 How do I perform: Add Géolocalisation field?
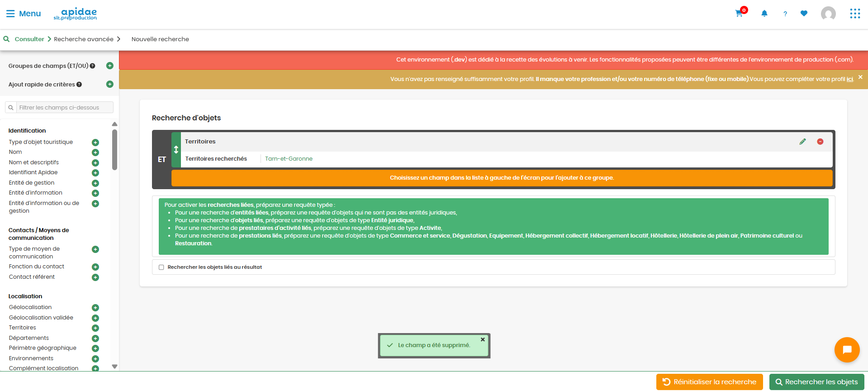95,308
